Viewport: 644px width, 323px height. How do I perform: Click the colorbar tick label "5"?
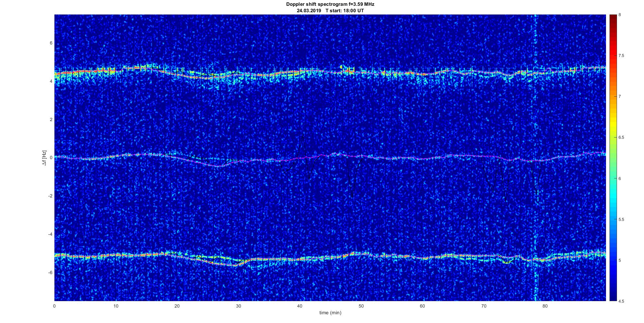620,260
